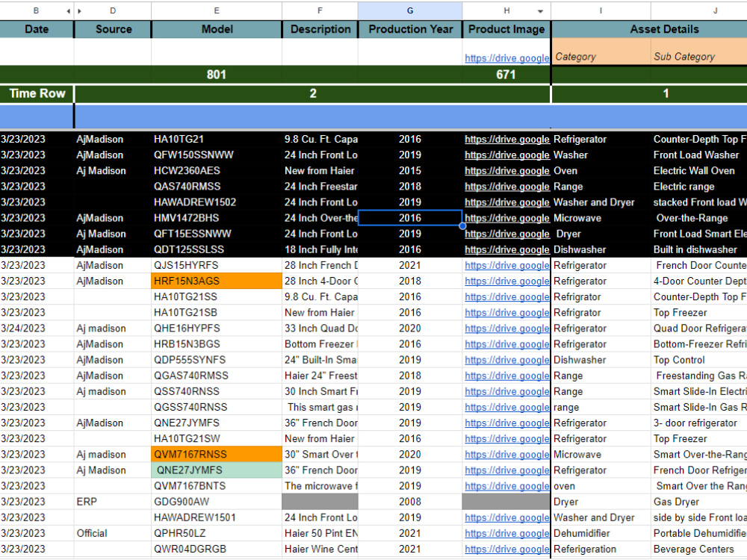The image size is (747, 560).
Task: Open column H dropdown arrow
Action: [x=540, y=11]
